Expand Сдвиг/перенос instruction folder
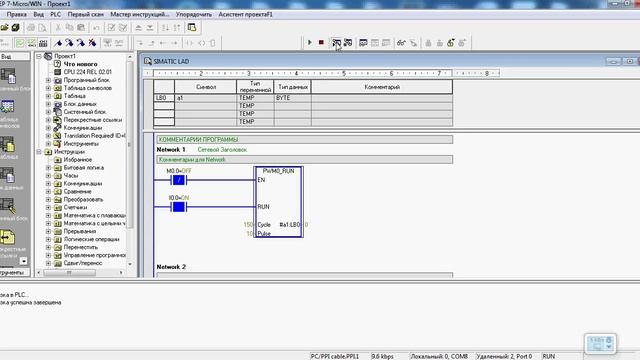 48,263
